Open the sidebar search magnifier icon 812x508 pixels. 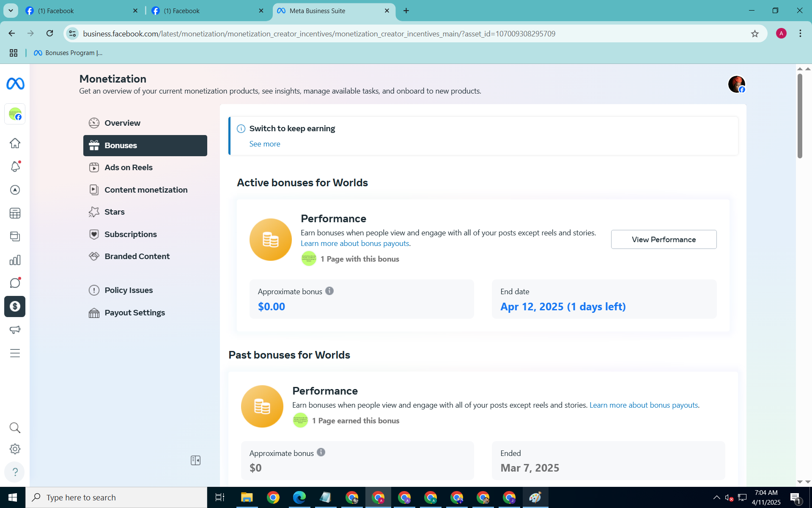15,428
